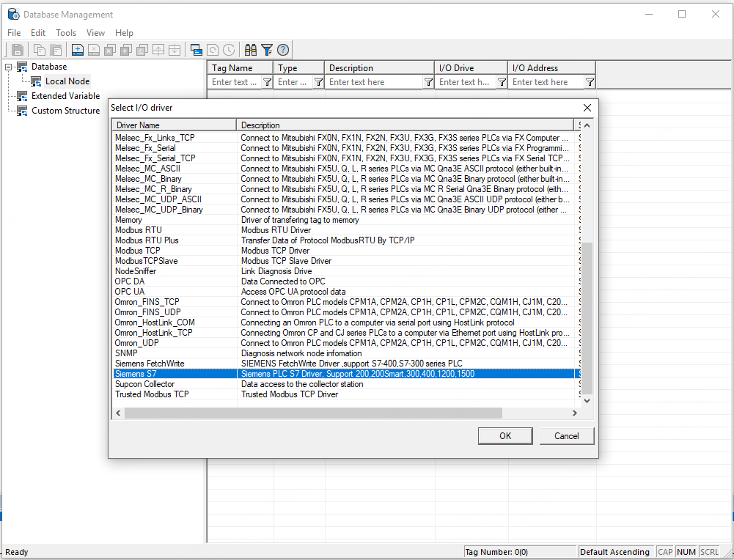
Task: Click the Add Tag toolbar icon
Action: coord(78,50)
